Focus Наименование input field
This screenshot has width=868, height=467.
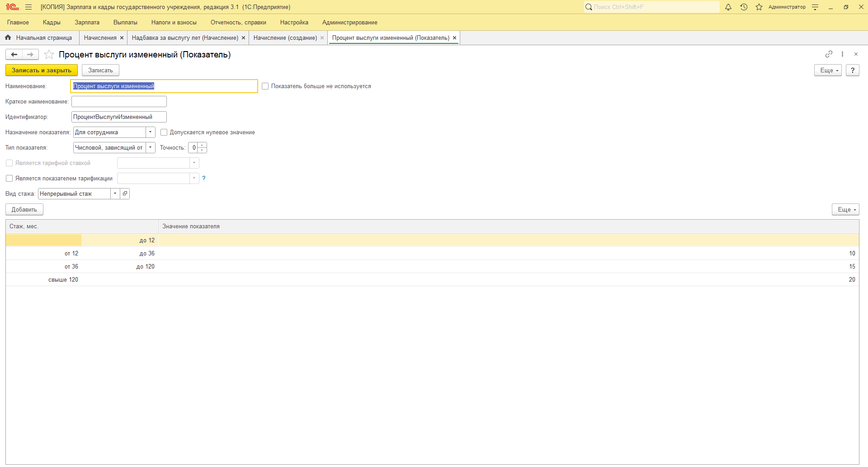pyautogui.click(x=164, y=86)
